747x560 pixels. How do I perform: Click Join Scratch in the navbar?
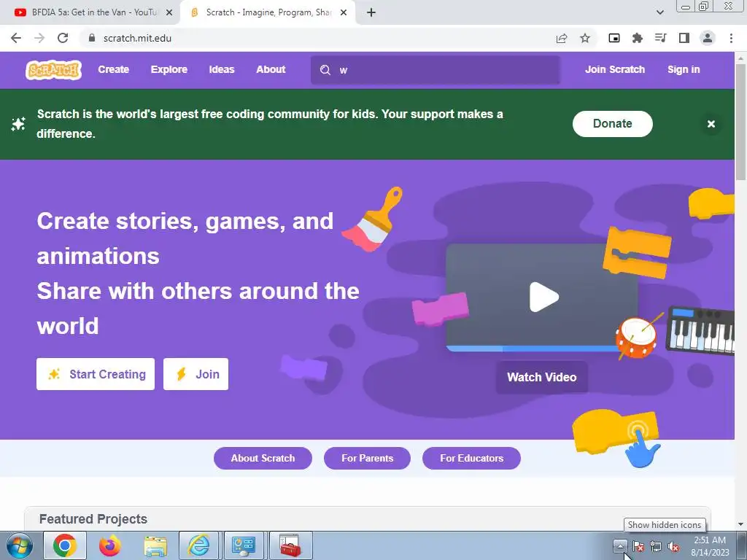click(614, 69)
